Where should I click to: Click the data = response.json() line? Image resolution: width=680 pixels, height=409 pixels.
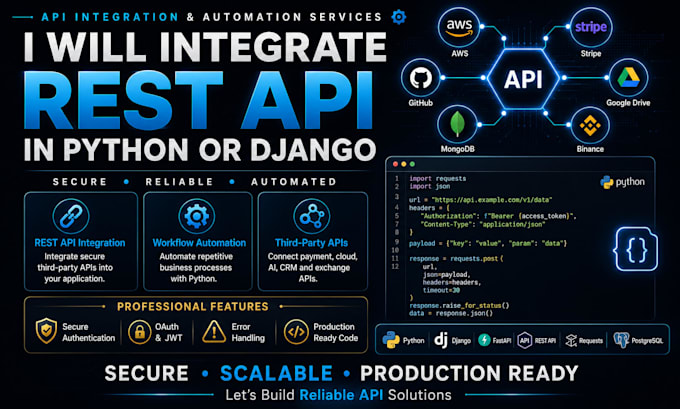click(451, 313)
